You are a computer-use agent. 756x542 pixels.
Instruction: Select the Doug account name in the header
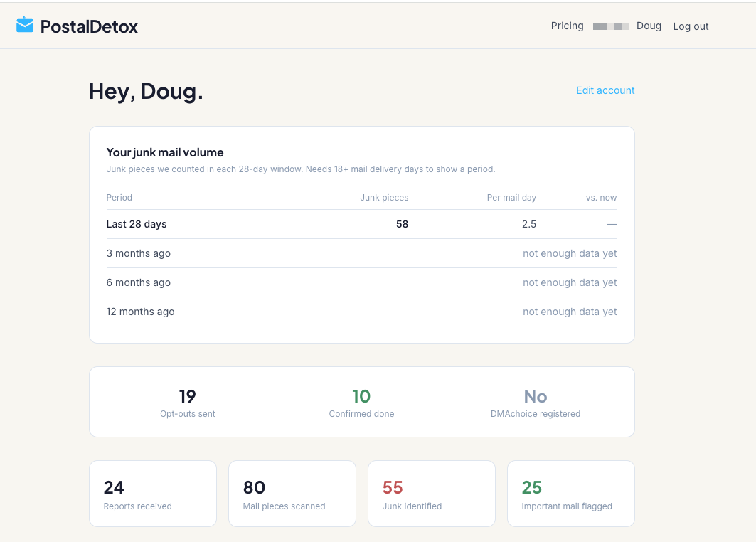649,26
